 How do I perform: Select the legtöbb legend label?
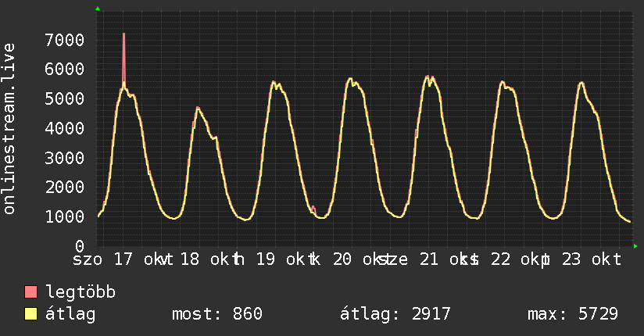80,292
